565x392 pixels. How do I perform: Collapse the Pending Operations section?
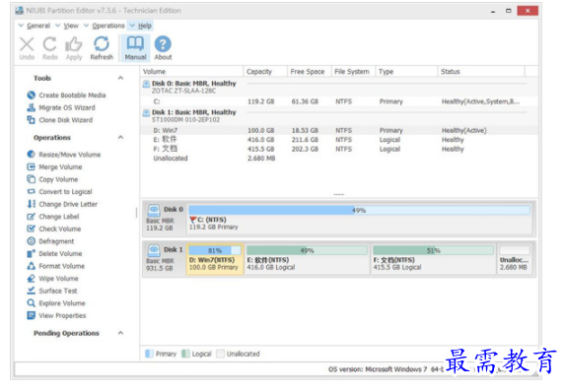(x=120, y=333)
